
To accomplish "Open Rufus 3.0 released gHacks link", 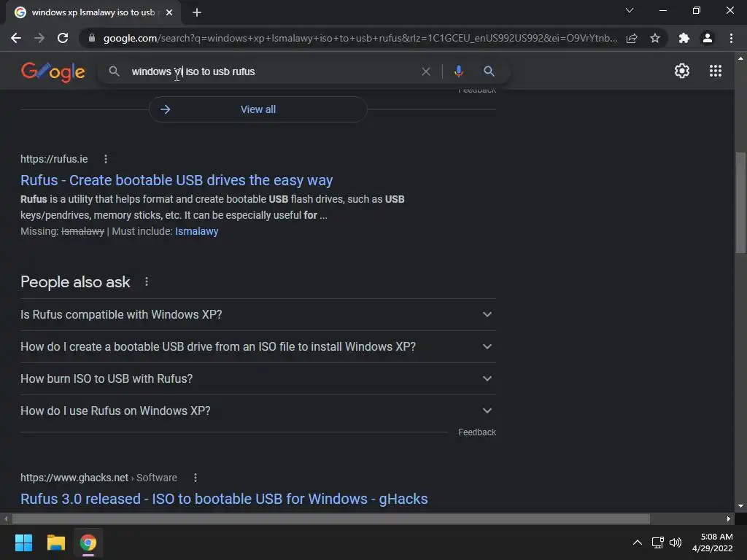I will pyautogui.click(x=224, y=499).
